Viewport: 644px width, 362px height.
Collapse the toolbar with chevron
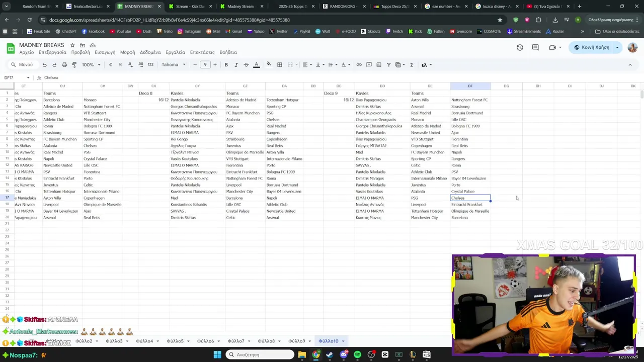coord(630,65)
